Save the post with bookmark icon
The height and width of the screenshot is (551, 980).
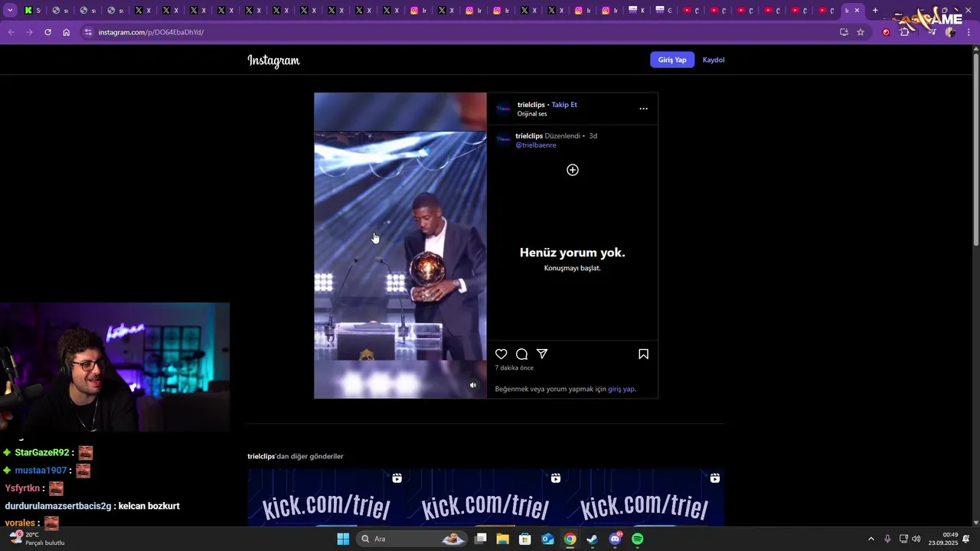click(x=643, y=354)
